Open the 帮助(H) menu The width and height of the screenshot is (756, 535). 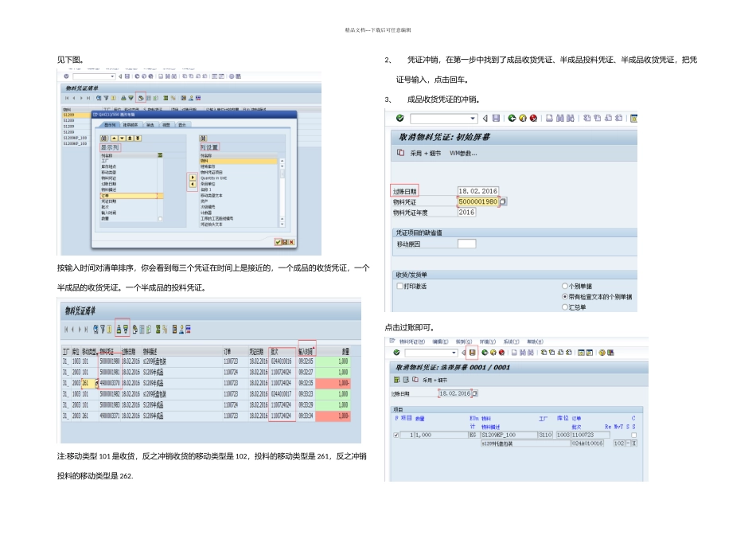coord(536,342)
